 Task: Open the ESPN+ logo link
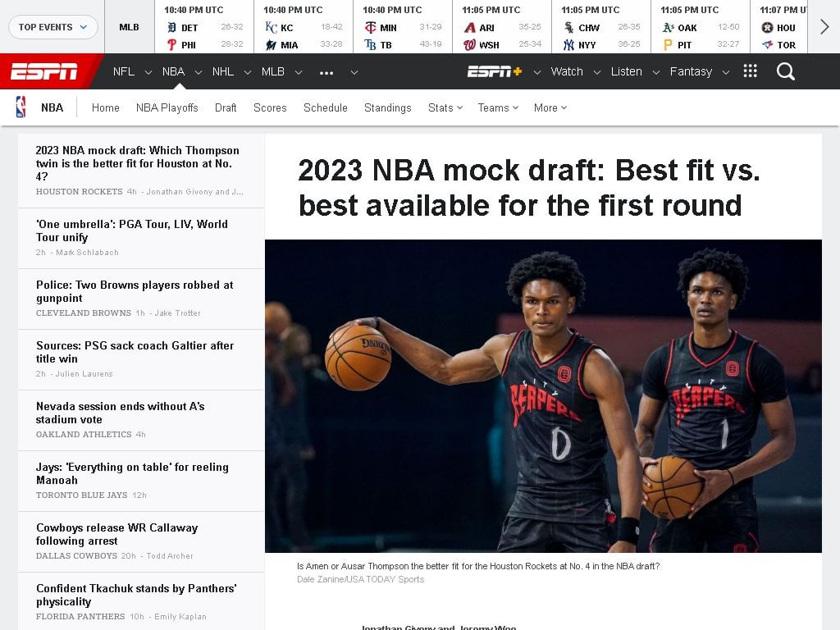coord(494,71)
